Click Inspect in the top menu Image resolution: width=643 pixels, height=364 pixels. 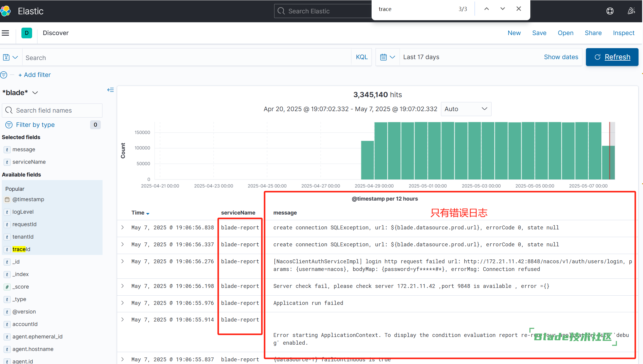624,33
